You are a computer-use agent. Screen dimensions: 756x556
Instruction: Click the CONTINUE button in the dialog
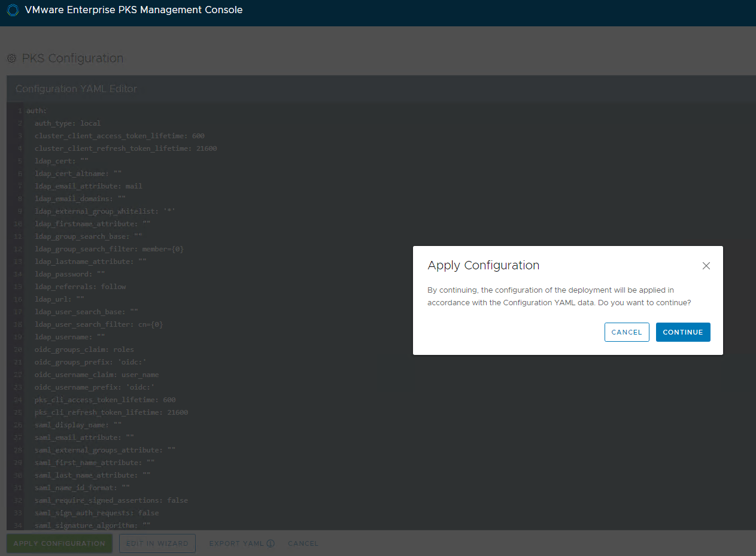683,332
